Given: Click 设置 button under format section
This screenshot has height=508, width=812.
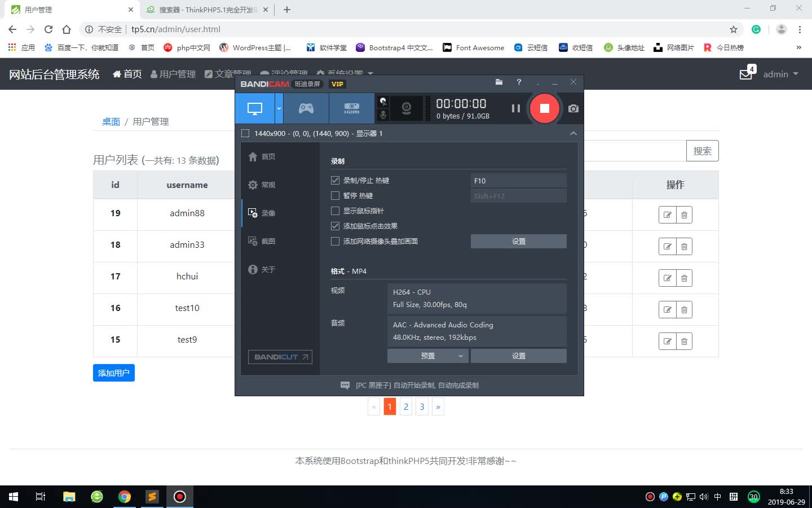Looking at the screenshot, I should (518, 356).
